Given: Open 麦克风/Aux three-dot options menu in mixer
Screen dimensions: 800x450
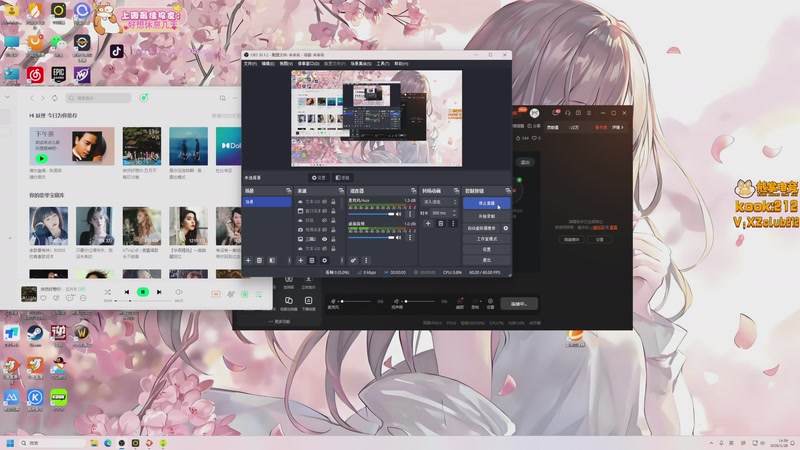Looking at the screenshot, I should [x=410, y=214].
